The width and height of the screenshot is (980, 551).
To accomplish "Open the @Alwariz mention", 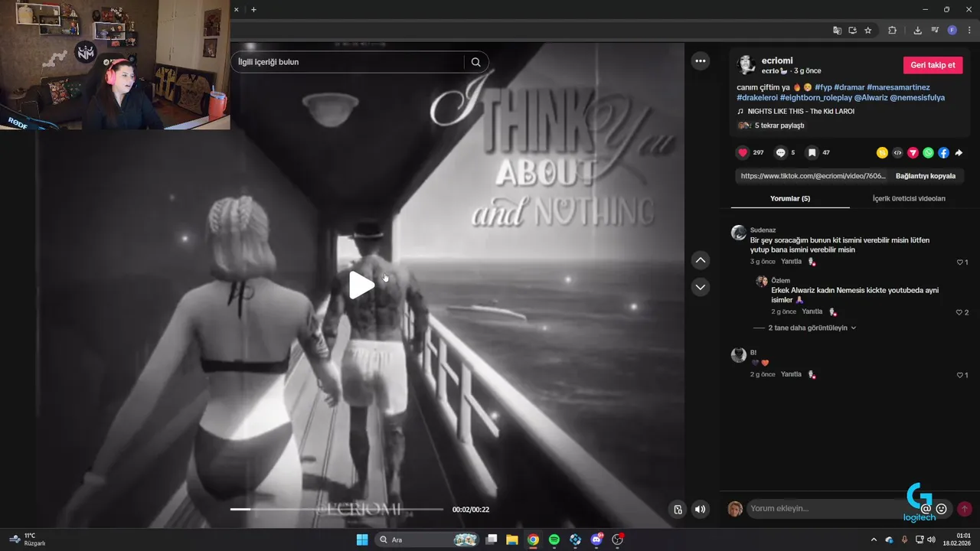I will 871,98.
